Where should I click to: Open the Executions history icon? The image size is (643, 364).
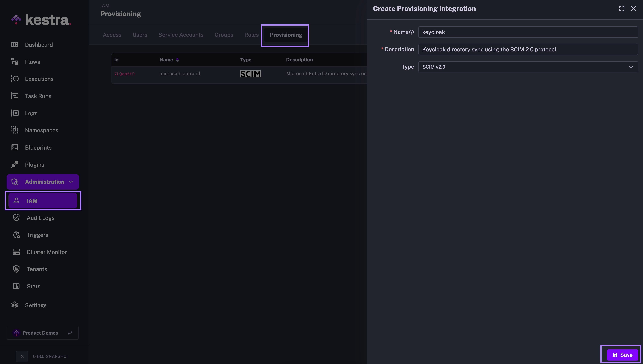click(15, 79)
